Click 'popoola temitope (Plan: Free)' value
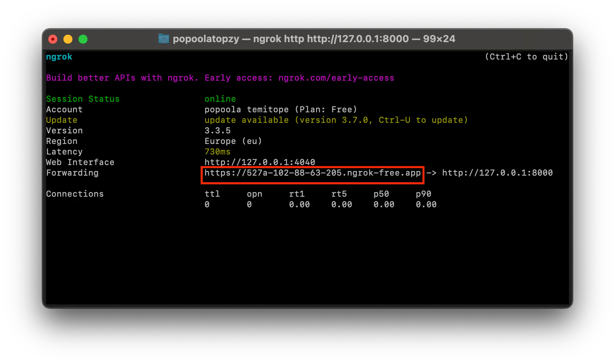This screenshot has height=364, width=615. tap(281, 109)
